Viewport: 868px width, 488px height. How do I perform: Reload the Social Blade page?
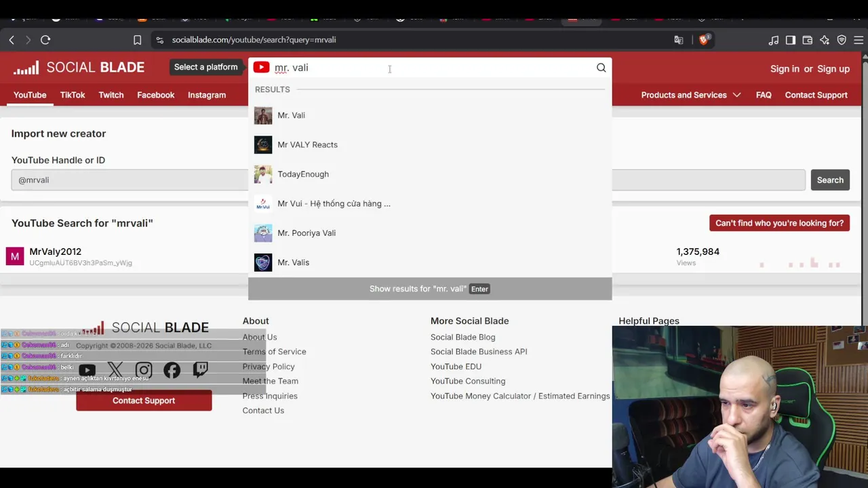(45, 40)
